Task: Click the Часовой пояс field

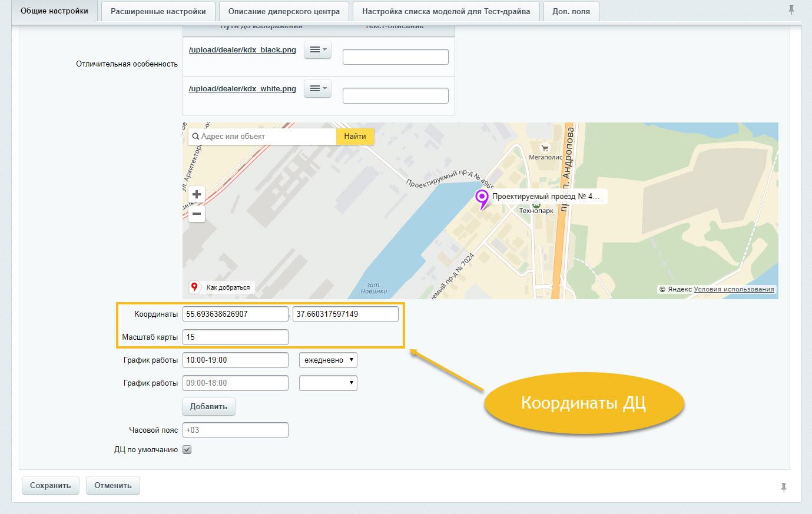Action: tap(236, 430)
